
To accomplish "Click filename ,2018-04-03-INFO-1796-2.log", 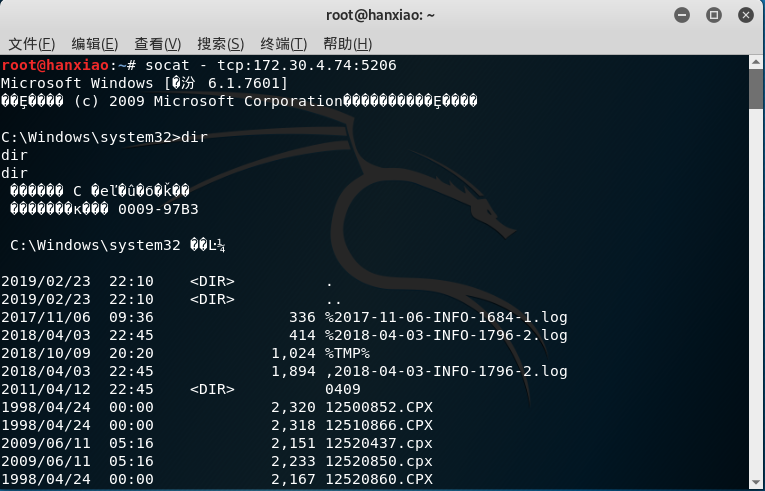I will tap(446, 371).
